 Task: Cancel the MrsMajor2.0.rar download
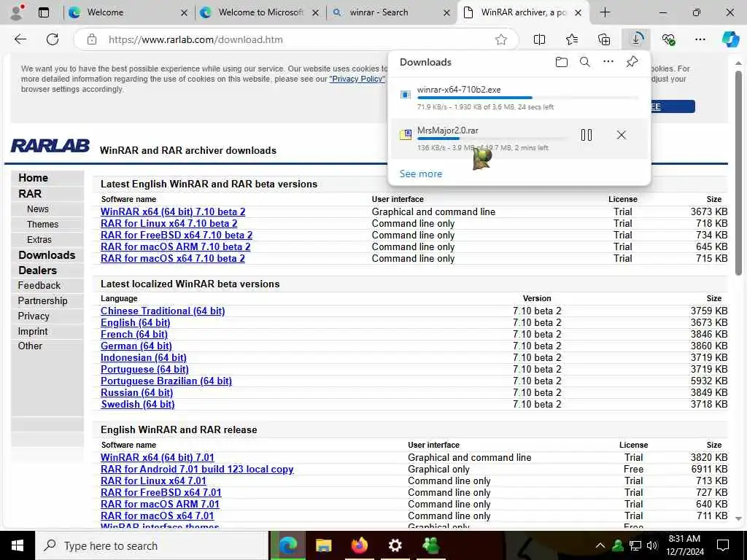point(622,135)
